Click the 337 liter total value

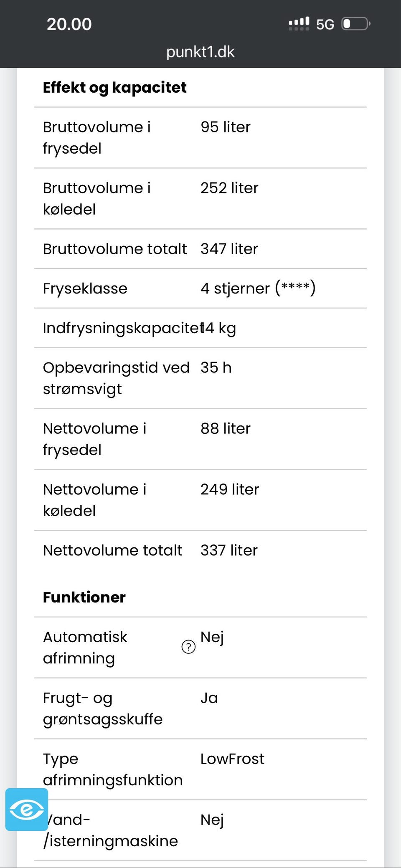pos(229,550)
